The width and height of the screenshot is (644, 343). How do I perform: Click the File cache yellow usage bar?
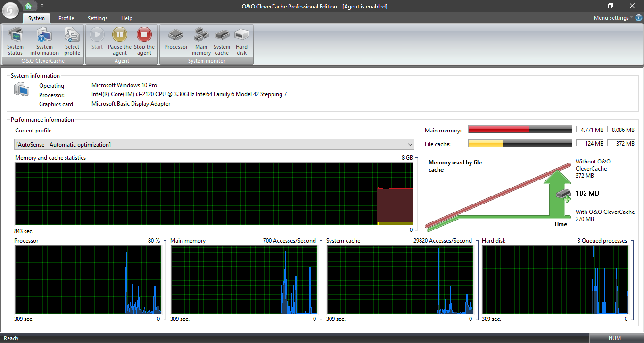(520, 144)
